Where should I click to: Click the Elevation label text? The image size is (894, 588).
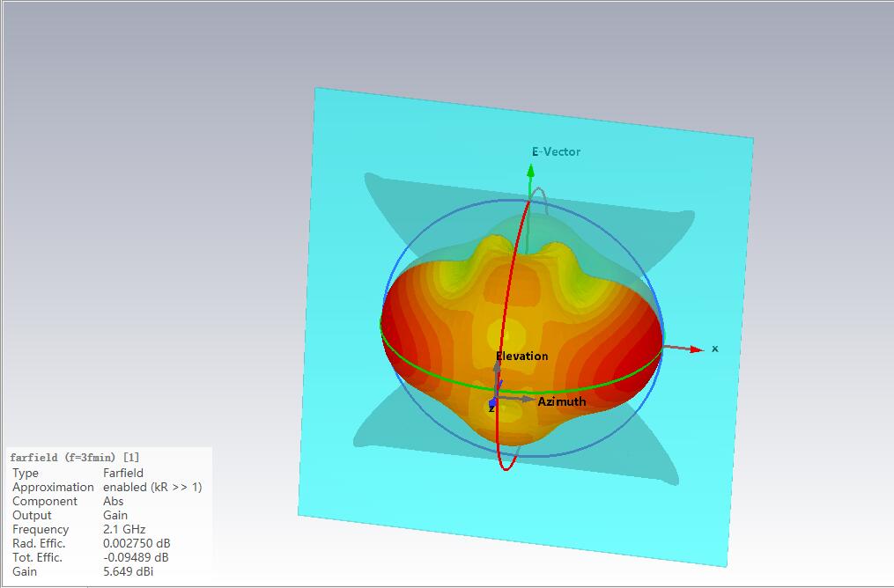coord(521,356)
